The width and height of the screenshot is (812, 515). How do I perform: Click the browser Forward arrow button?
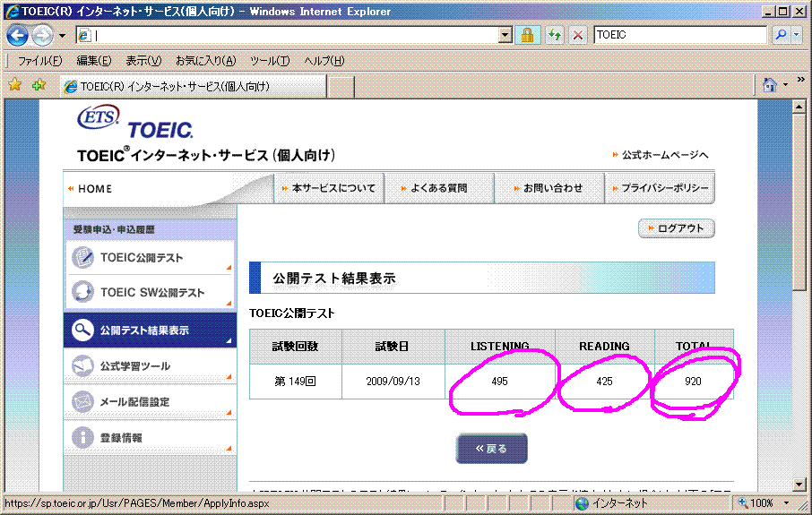pos(42,35)
